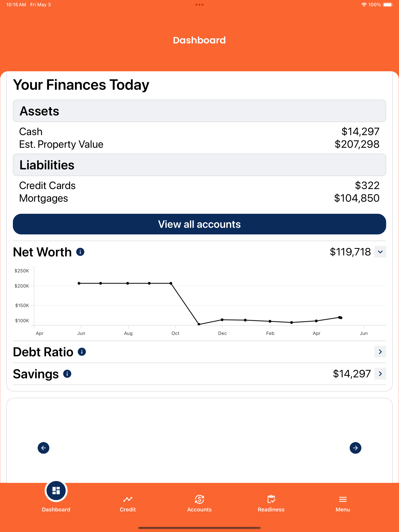
Task: Select the Assets section header
Action: coord(199,111)
